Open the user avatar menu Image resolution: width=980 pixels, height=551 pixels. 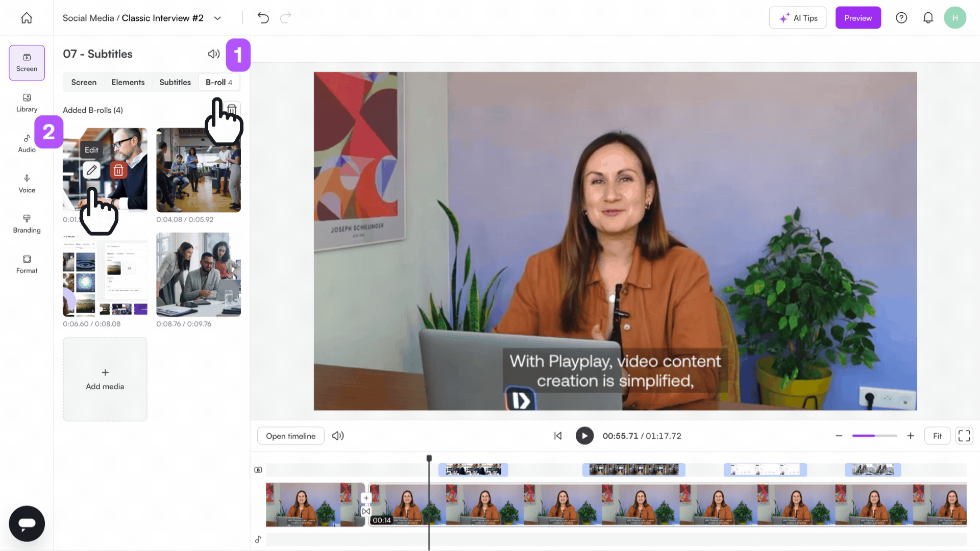[955, 18]
